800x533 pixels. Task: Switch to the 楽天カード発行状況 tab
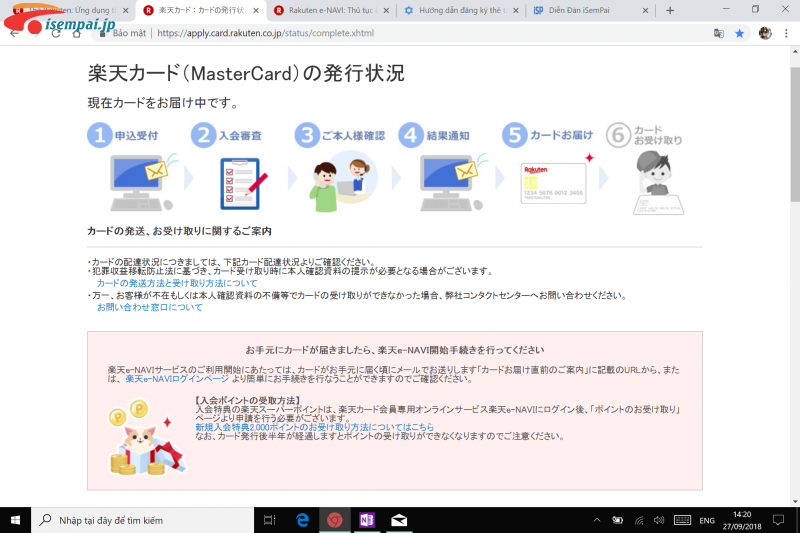[x=201, y=10]
